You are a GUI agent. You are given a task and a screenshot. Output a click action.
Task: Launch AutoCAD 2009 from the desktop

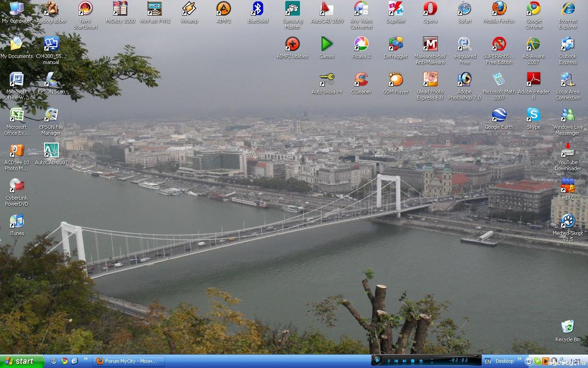coord(327,9)
